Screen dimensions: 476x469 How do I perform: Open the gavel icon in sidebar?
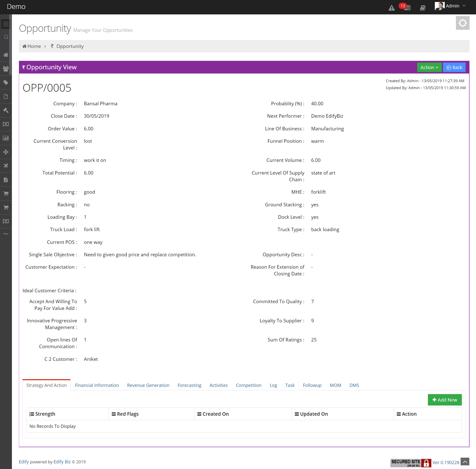coord(6,110)
